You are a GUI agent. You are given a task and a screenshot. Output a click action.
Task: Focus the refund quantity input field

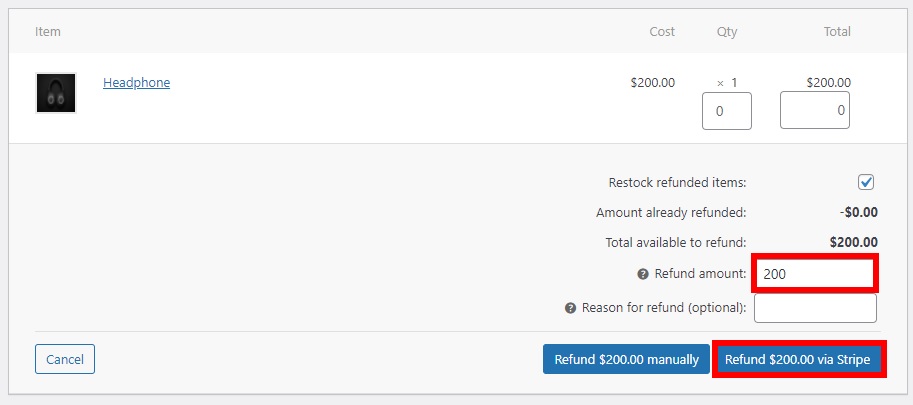727,111
